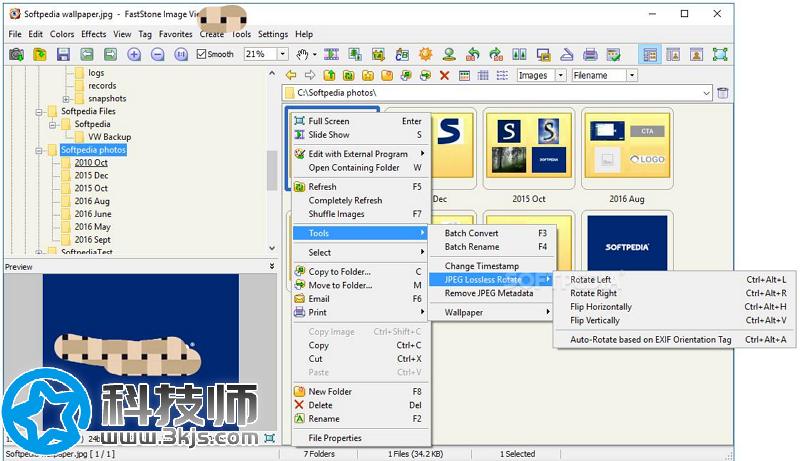The height and width of the screenshot is (461, 800).
Task: Collapse the Softpedia Files tree node
Action: point(39,112)
